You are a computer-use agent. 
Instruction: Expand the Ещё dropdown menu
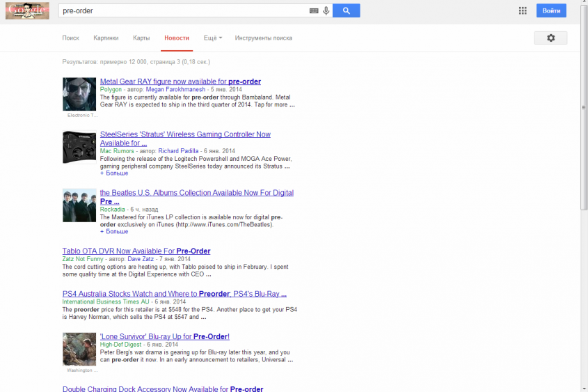(213, 38)
